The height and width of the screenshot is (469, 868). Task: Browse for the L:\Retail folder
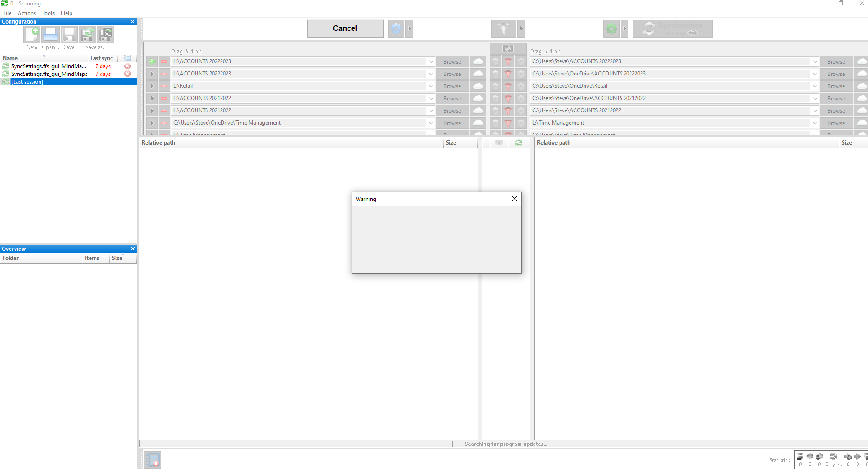click(452, 86)
